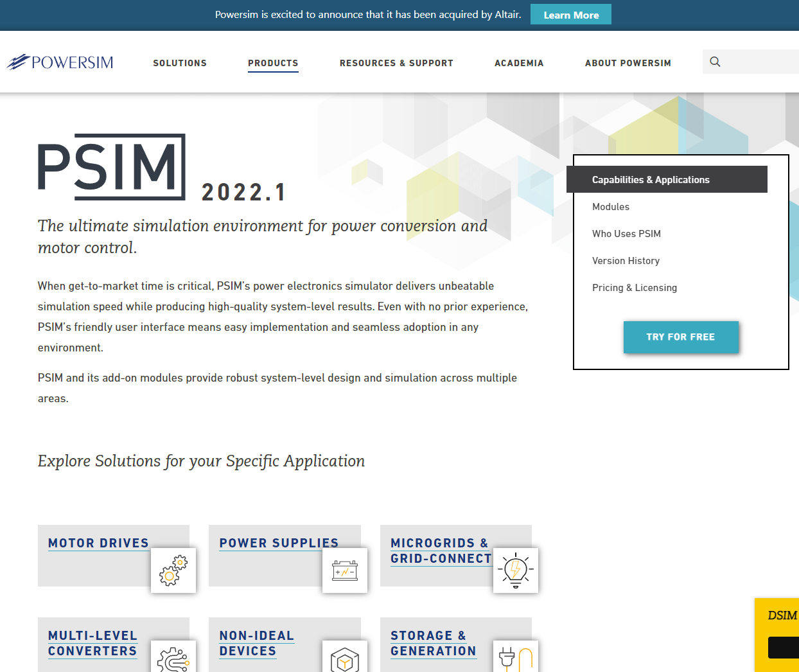Image resolution: width=799 pixels, height=672 pixels.
Task: Open the Multi-Level Converters link
Action: pos(92,643)
